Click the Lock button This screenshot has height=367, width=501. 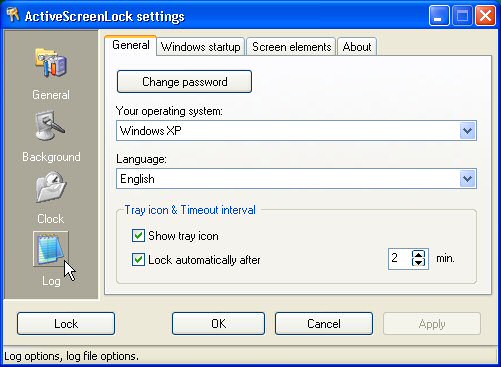(x=66, y=323)
